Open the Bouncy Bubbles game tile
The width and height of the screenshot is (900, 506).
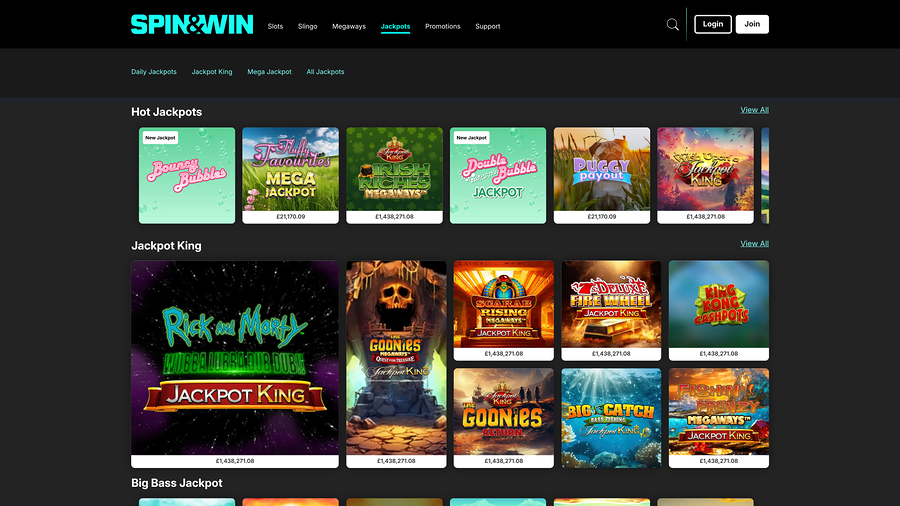[x=187, y=176]
